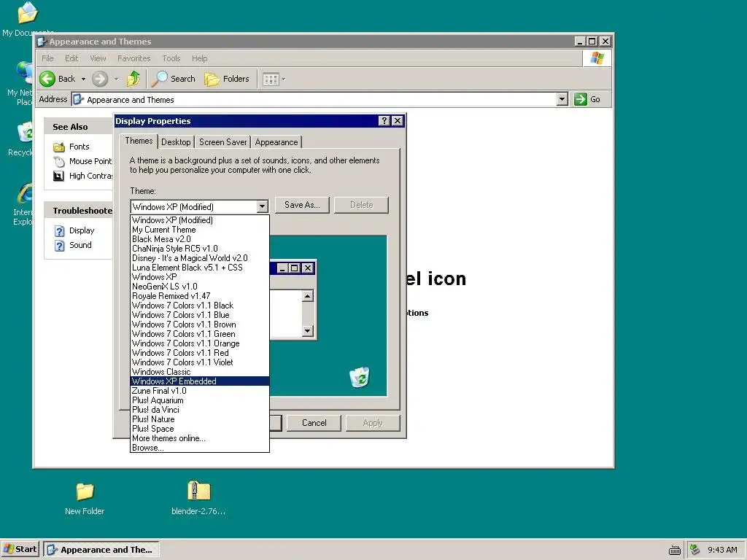
Task: Select "My Current Theme" entry
Action: coord(200,230)
